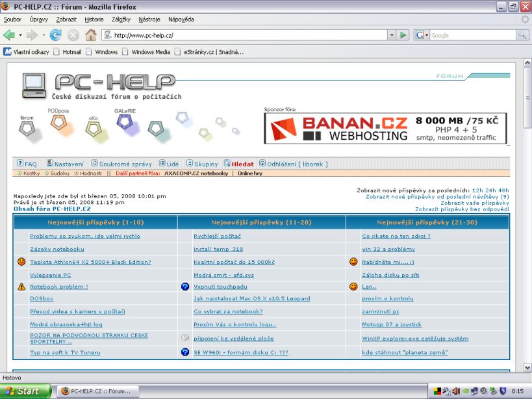Click blue question icon beside SE W960i
This screenshot has width=532, height=399.
click(x=185, y=352)
